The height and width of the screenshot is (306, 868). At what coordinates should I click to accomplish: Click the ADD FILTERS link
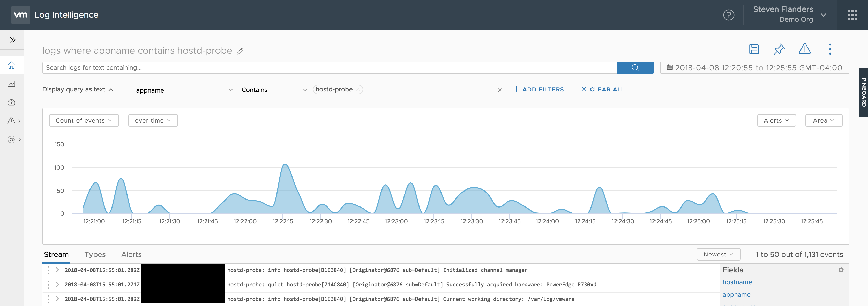[538, 89]
